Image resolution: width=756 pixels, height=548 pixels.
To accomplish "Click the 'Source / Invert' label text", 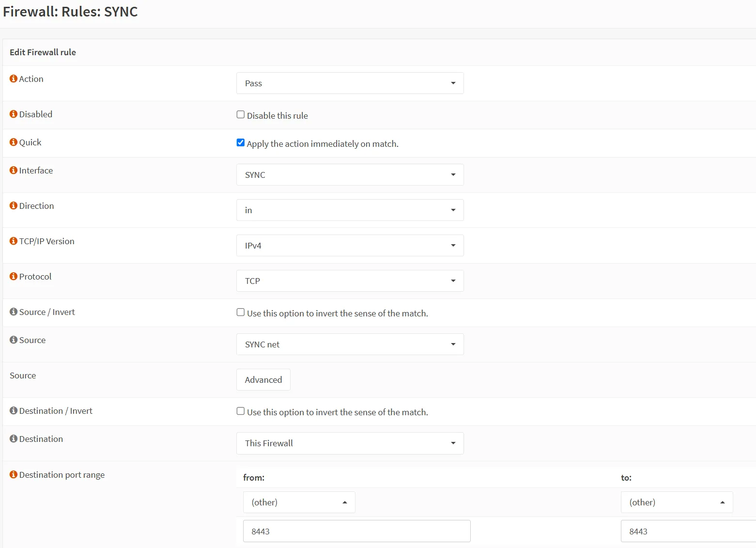I will pyautogui.click(x=47, y=312).
